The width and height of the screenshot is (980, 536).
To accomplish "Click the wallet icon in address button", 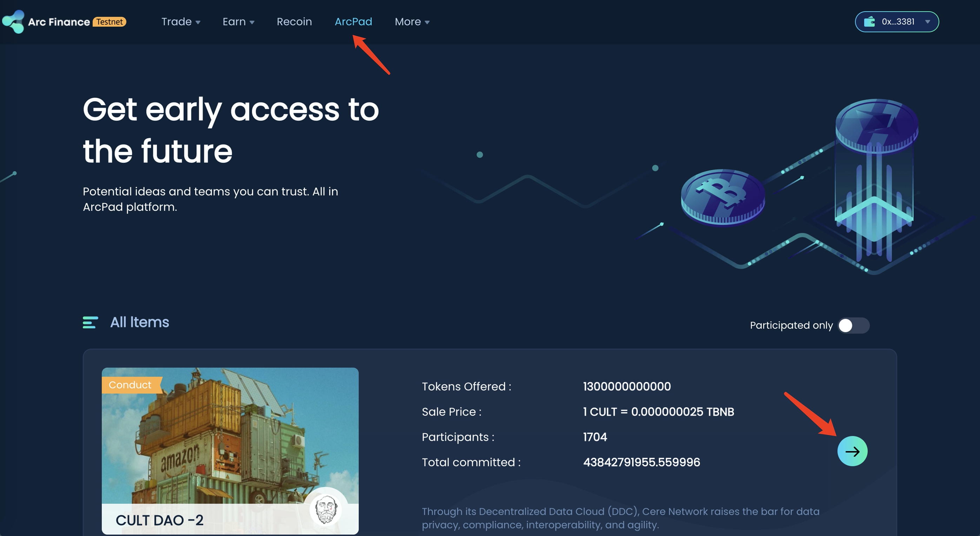I will click(x=869, y=22).
